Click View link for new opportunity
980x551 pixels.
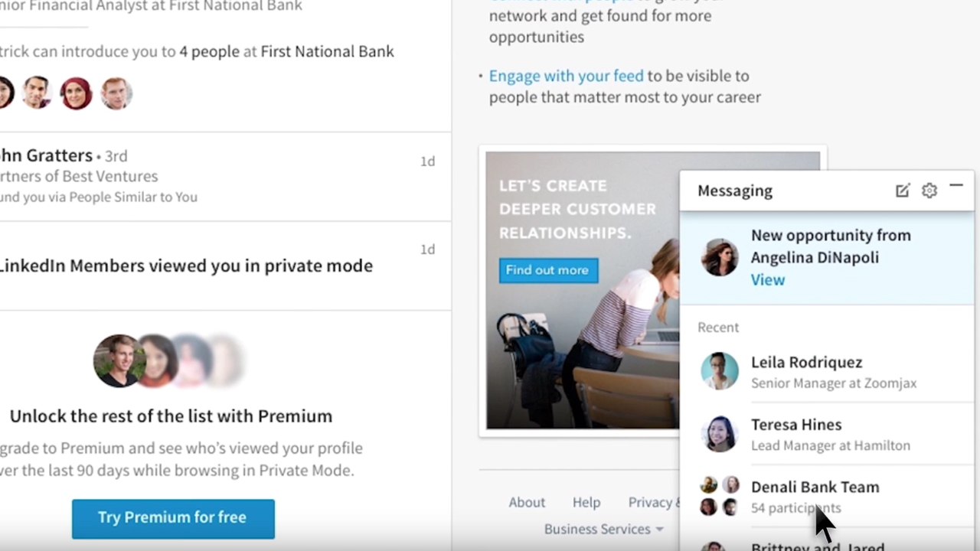[x=768, y=279]
